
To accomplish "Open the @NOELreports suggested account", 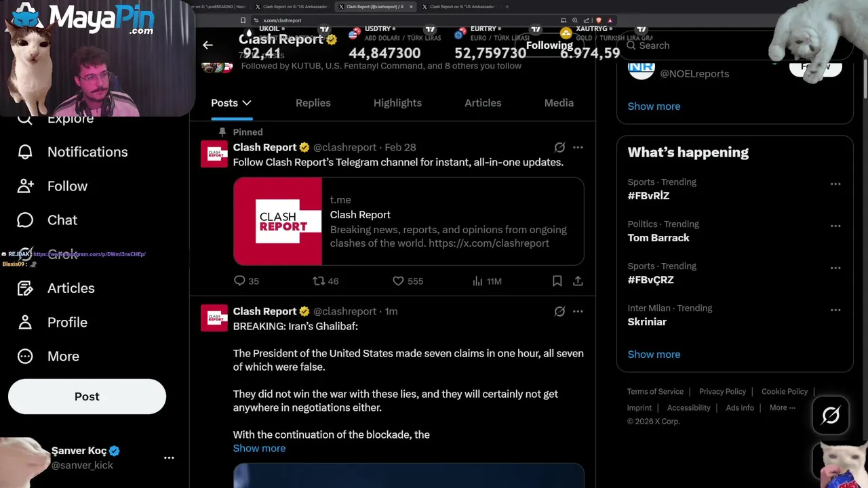I will 694,73.
